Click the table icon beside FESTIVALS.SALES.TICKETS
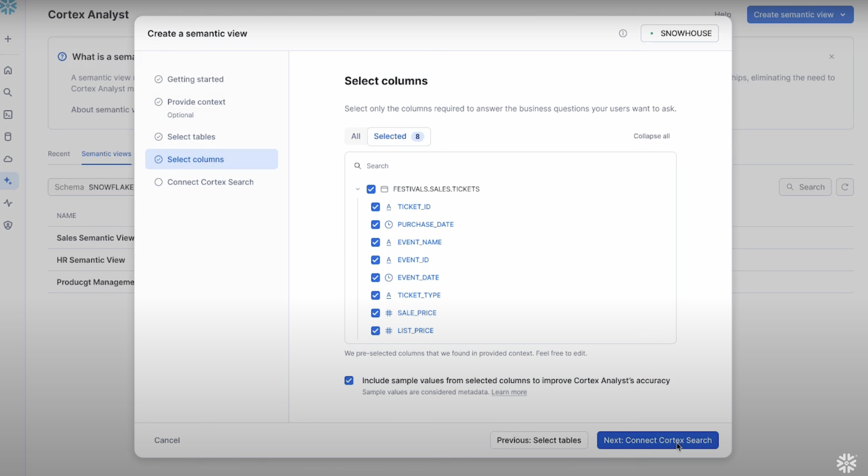 pyautogui.click(x=384, y=189)
